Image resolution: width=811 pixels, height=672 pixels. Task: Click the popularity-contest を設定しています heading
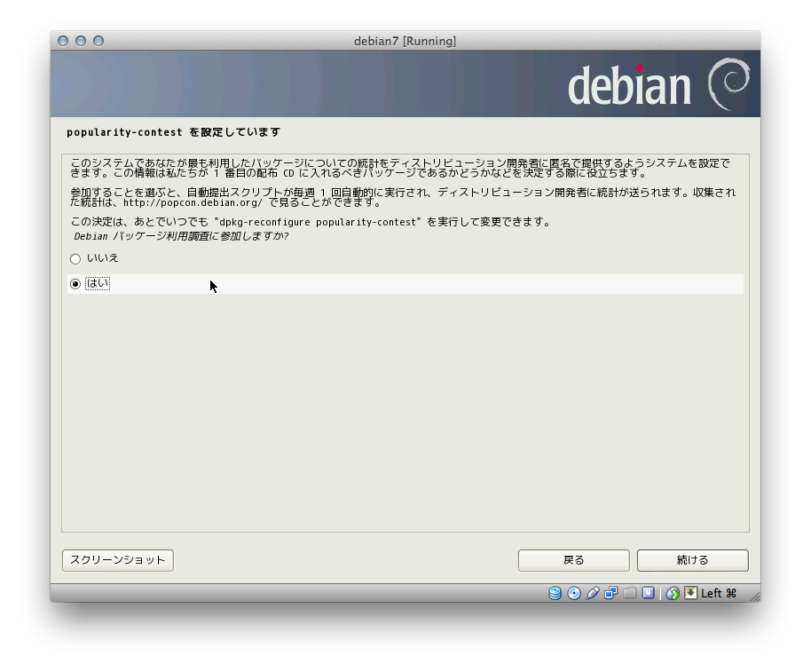click(x=174, y=132)
